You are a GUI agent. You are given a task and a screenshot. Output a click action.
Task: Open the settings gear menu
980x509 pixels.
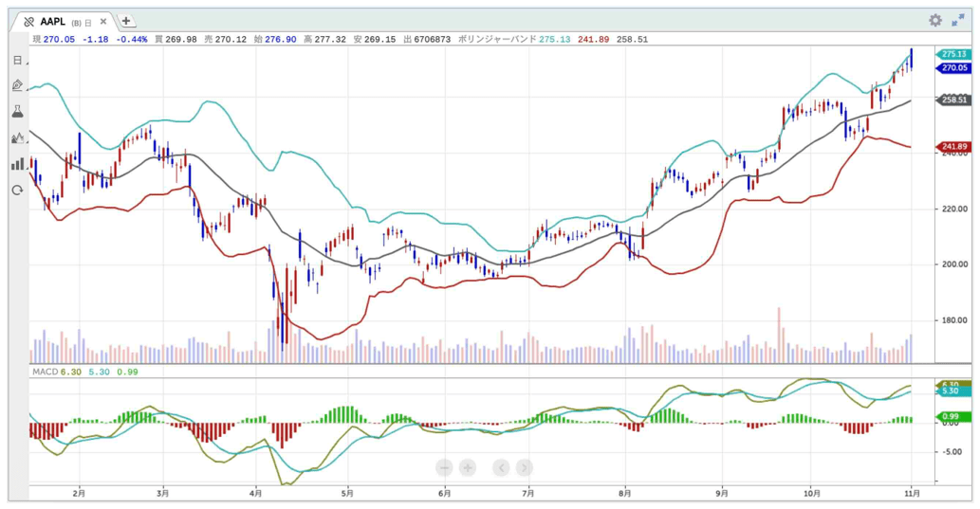[x=935, y=20]
